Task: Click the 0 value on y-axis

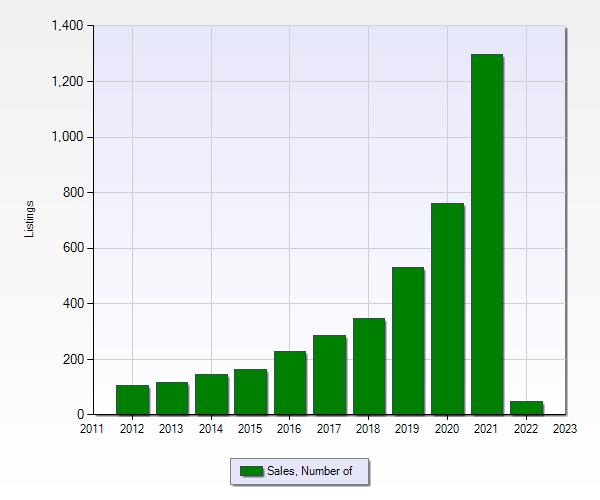Action: click(x=81, y=414)
